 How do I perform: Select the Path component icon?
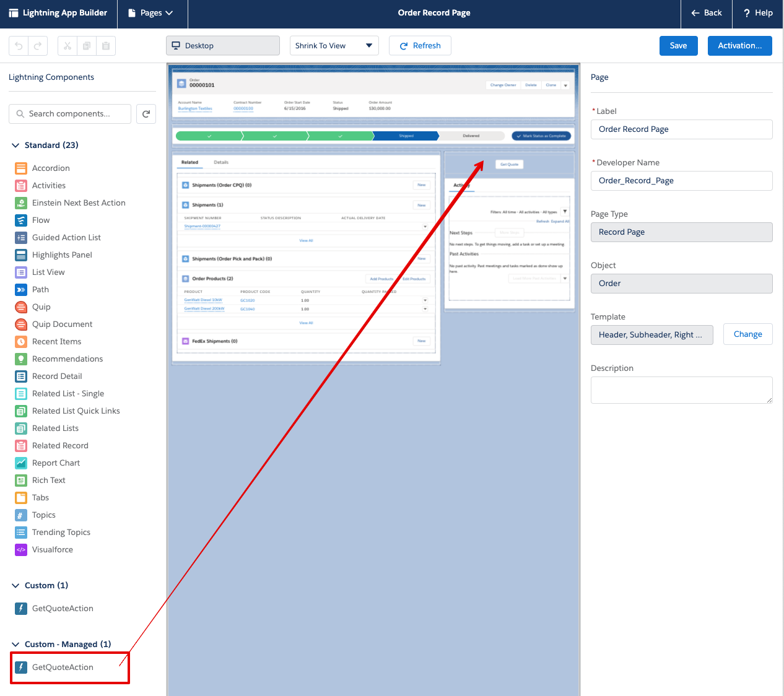pyautogui.click(x=20, y=289)
